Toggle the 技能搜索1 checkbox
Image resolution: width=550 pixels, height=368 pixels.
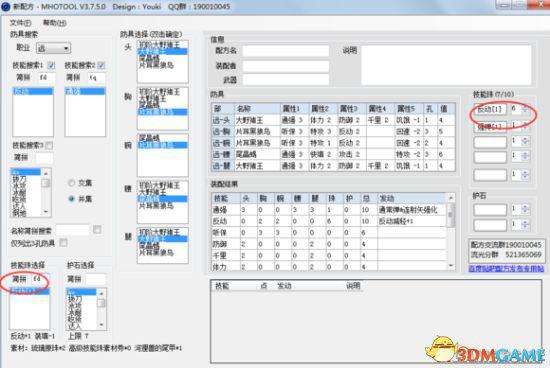(51, 65)
